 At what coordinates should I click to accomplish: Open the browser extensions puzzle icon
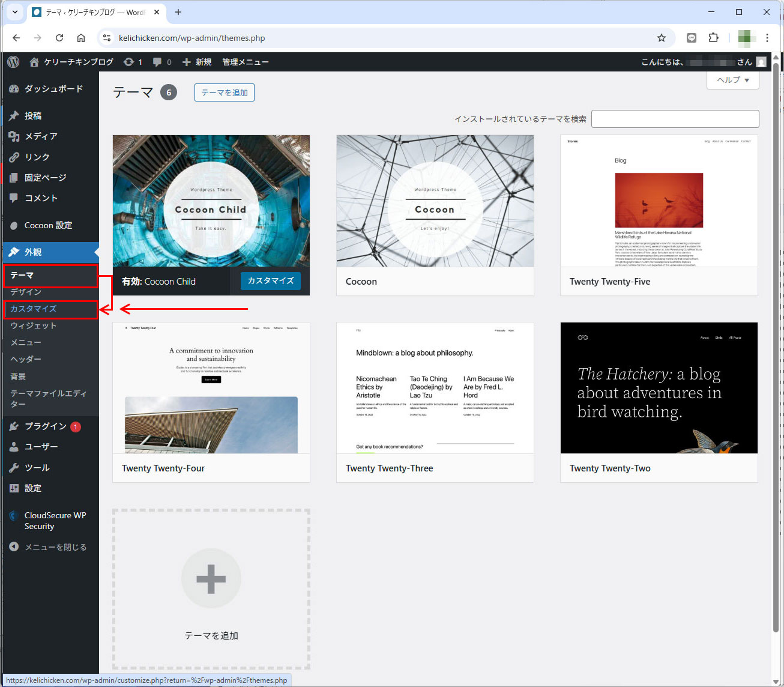coord(713,38)
